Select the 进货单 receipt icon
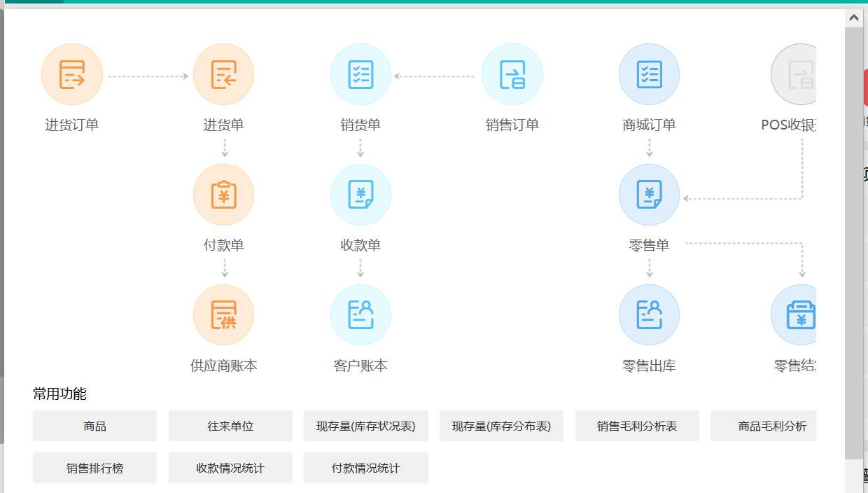 223,74
